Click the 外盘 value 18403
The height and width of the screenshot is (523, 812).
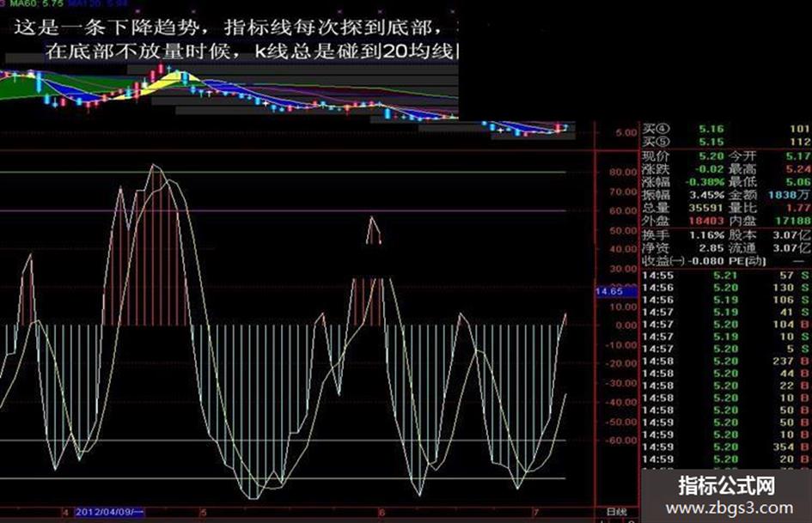click(705, 221)
